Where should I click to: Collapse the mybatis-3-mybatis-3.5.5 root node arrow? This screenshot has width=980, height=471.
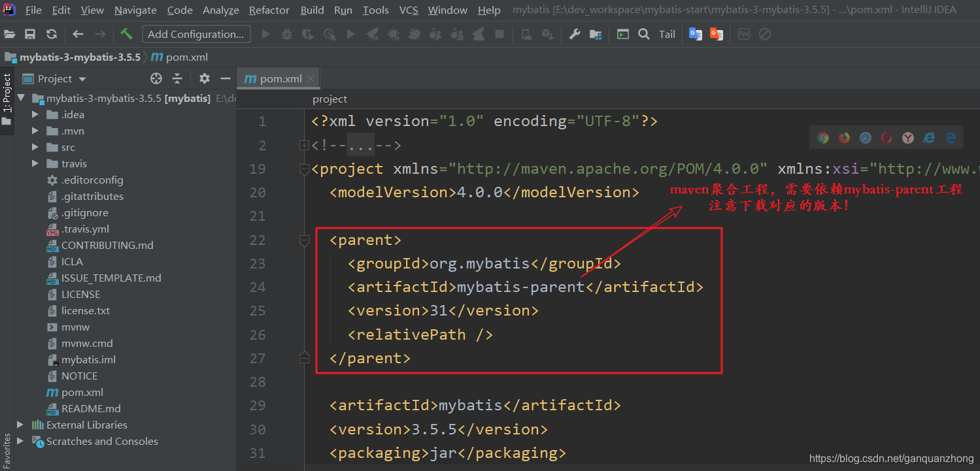[22, 98]
